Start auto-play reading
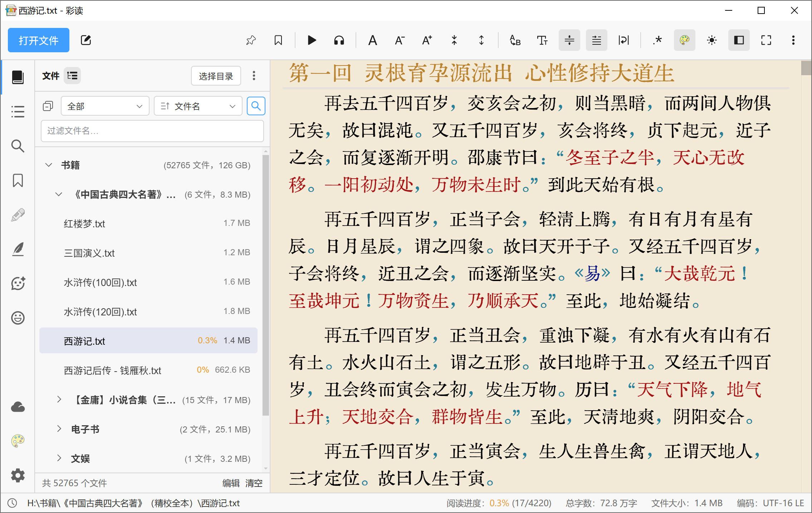This screenshot has width=812, height=513. pos(312,40)
